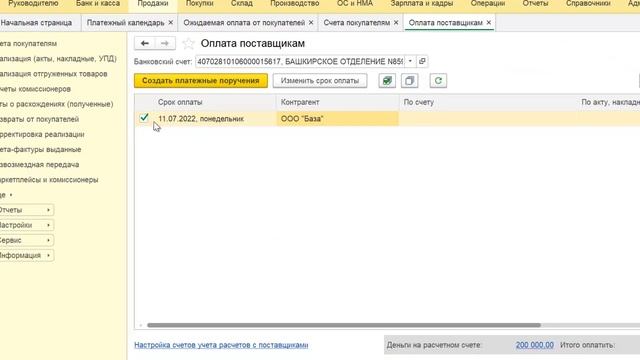The image size is (640, 360).
Task: Switch to the Платежный календарь tab
Action: click(125, 23)
